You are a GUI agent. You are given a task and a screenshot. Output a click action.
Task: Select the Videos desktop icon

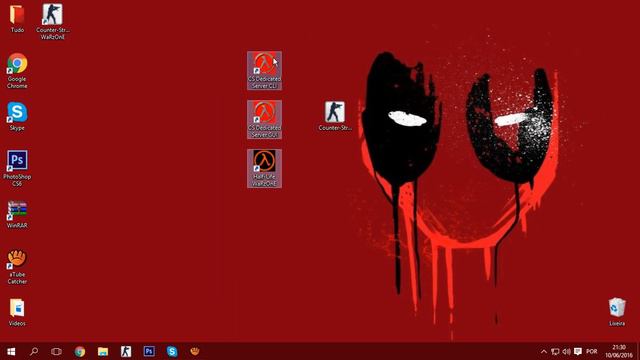tap(17, 312)
